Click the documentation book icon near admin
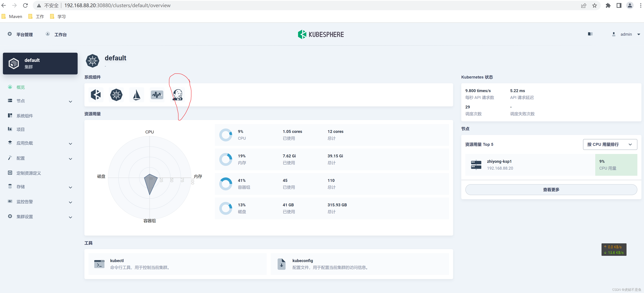This screenshot has width=644, height=293. pos(590,34)
